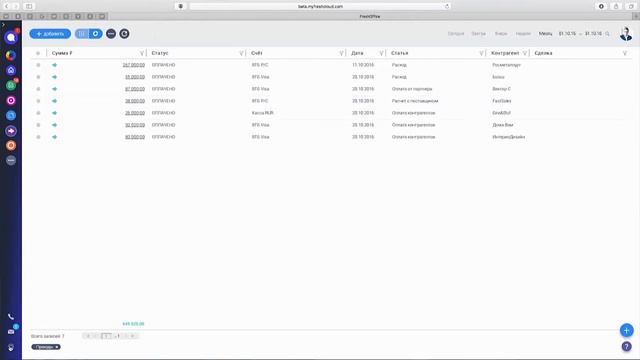This screenshot has height=360, width=640.
Task: Click the Оплата от партнера cell
Action: click(x=412, y=89)
